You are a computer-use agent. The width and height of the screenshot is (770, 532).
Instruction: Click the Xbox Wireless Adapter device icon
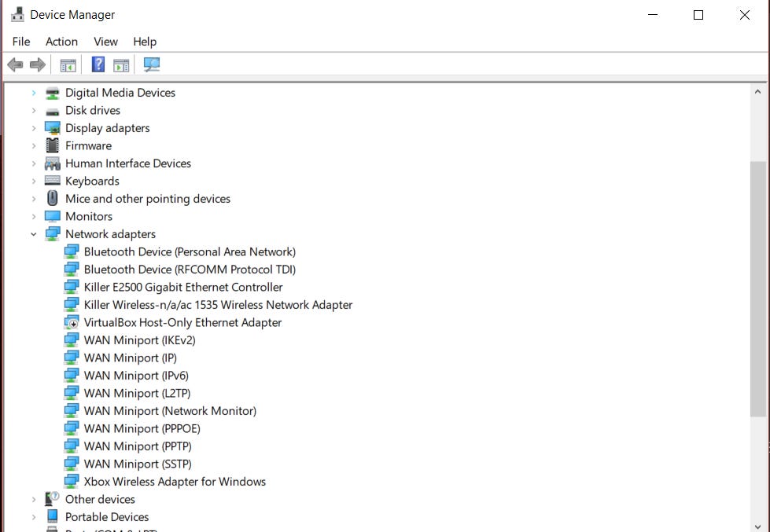coord(72,482)
